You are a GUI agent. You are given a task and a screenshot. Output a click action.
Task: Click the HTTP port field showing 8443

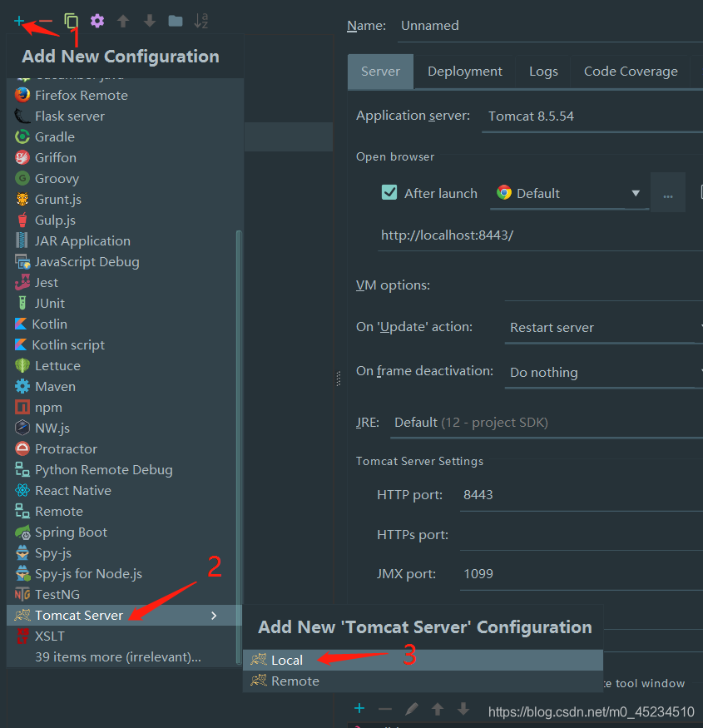click(x=581, y=495)
